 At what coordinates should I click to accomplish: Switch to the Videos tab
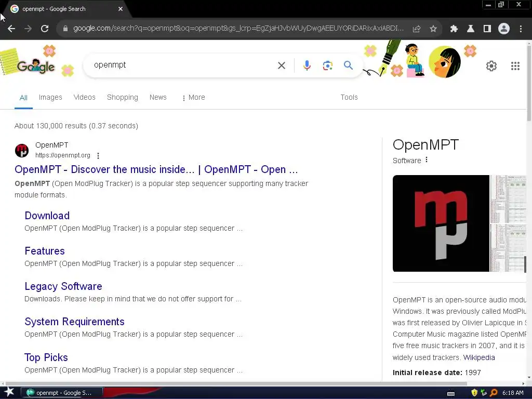(85, 97)
